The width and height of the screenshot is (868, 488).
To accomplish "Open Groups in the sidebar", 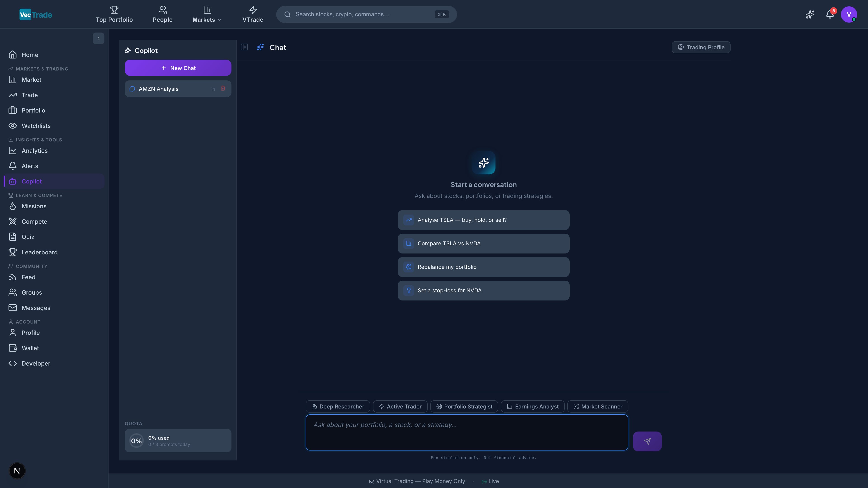I will 54,293.
